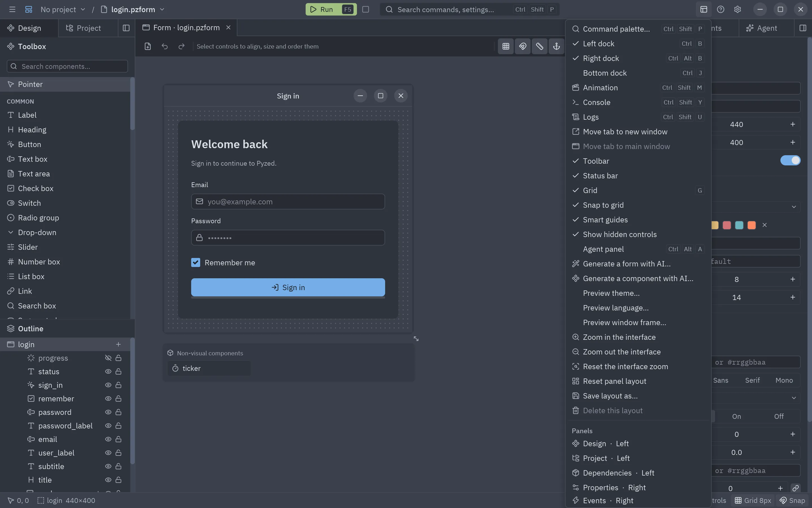
Task: Hide the password_label control eye icon
Action: pyautogui.click(x=108, y=426)
